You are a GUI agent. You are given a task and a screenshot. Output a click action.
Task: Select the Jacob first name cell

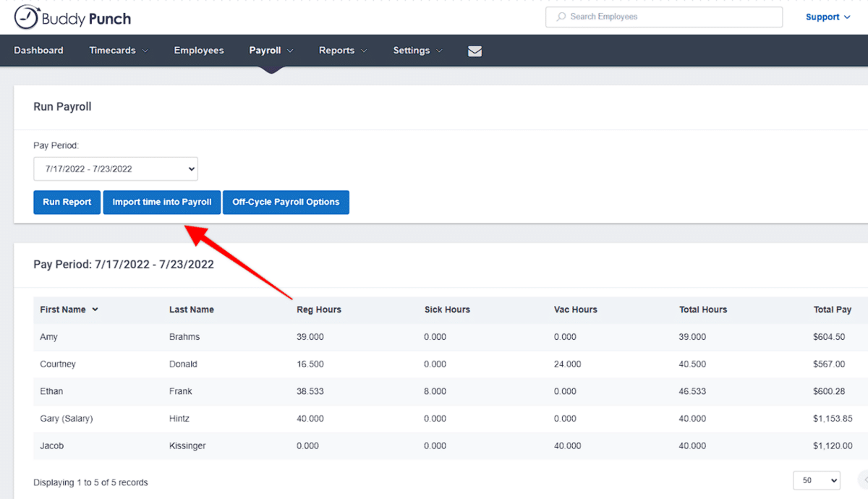click(52, 446)
